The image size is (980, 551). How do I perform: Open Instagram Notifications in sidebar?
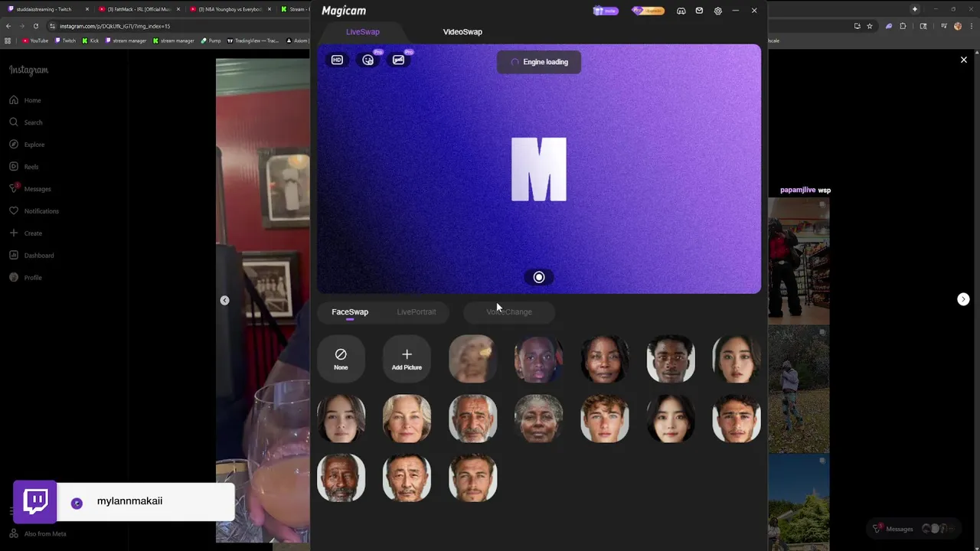tap(34, 211)
